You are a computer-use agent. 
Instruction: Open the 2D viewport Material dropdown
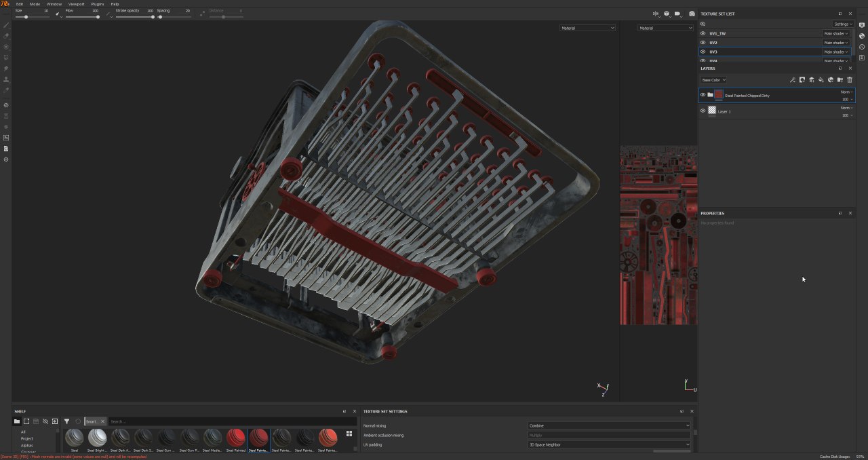pyautogui.click(x=665, y=28)
